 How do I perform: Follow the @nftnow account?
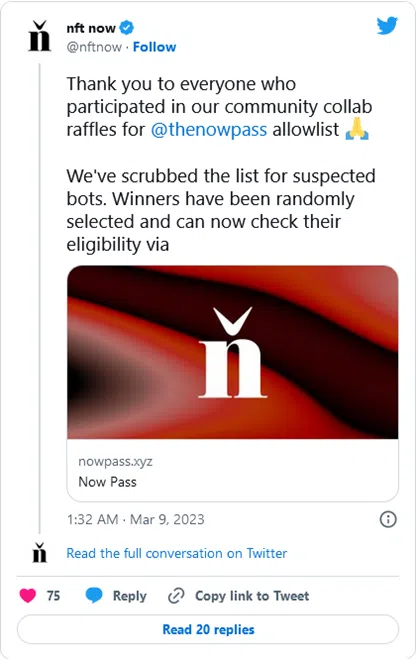(x=154, y=47)
